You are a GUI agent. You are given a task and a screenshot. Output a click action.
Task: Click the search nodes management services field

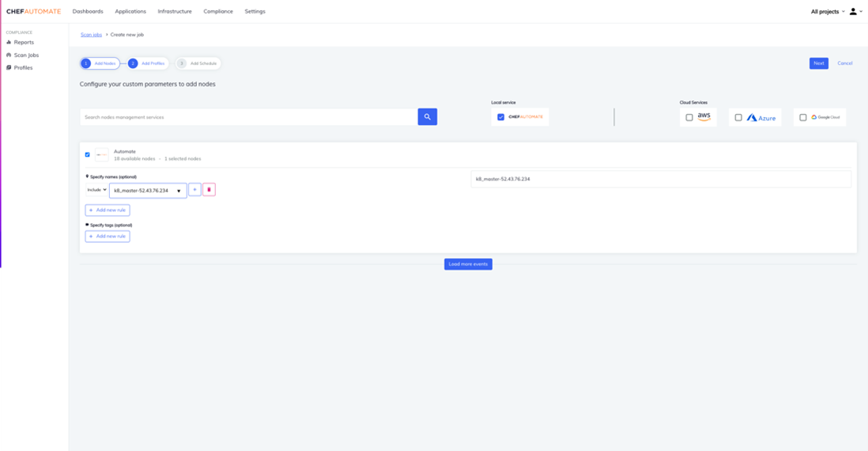point(249,117)
